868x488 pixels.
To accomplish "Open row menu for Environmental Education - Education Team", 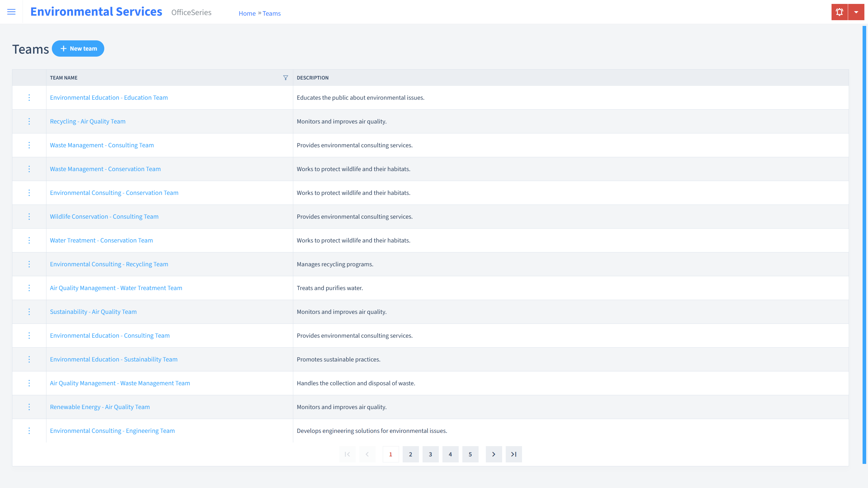I will [x=29, y=98].
